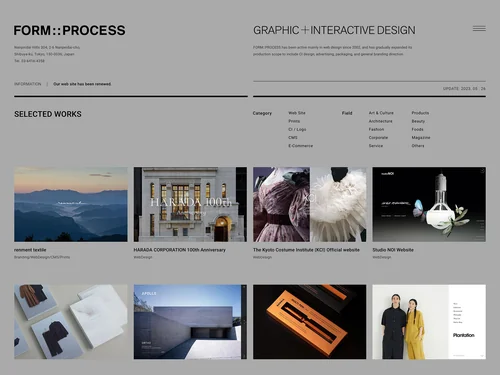Click the FORM::PROCESS logo
Viewport: 500px width, 375px height.
[x=69, y=30]
